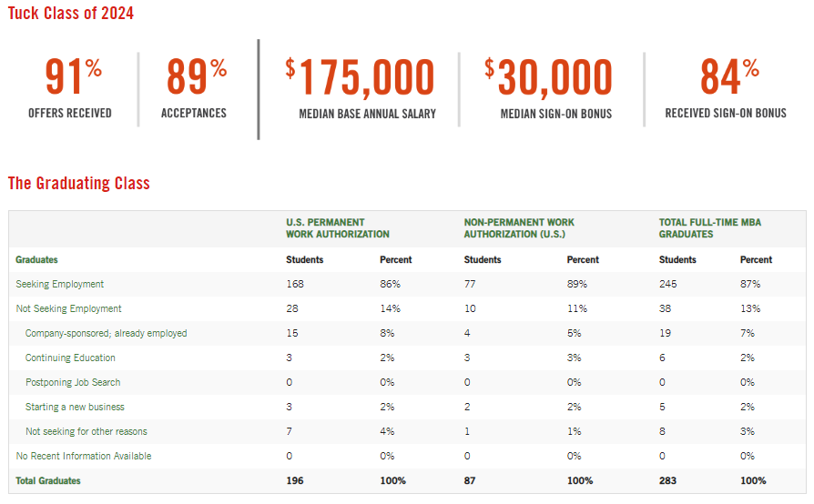Viewport: 814px width, 504px height.
Task: Click the 89% acceptances figure
Action: point(196,78)
